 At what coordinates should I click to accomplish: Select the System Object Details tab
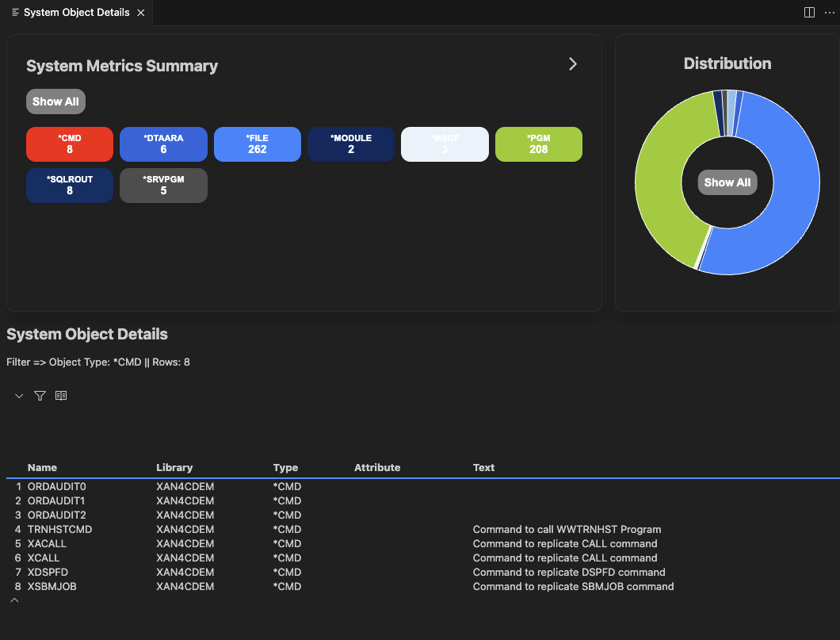coord(76,13)
